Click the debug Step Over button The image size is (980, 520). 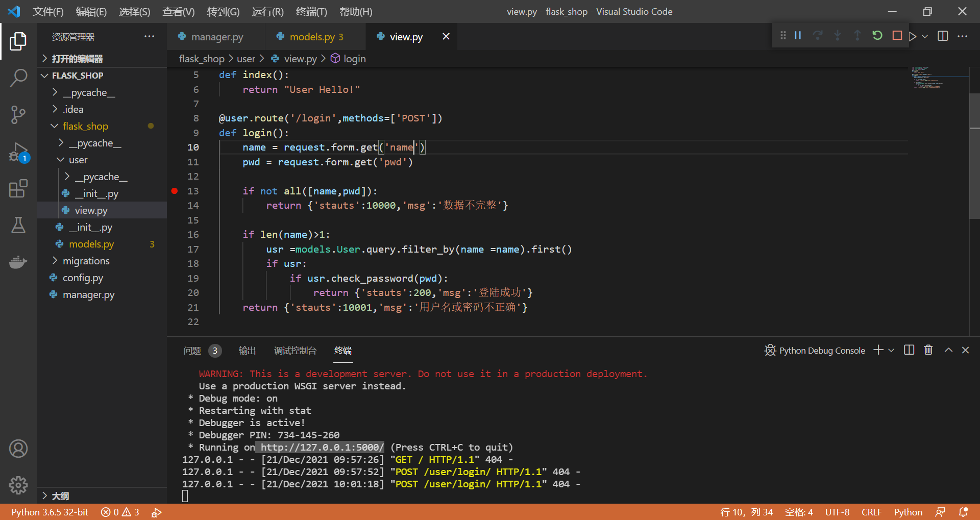point(818,36)
